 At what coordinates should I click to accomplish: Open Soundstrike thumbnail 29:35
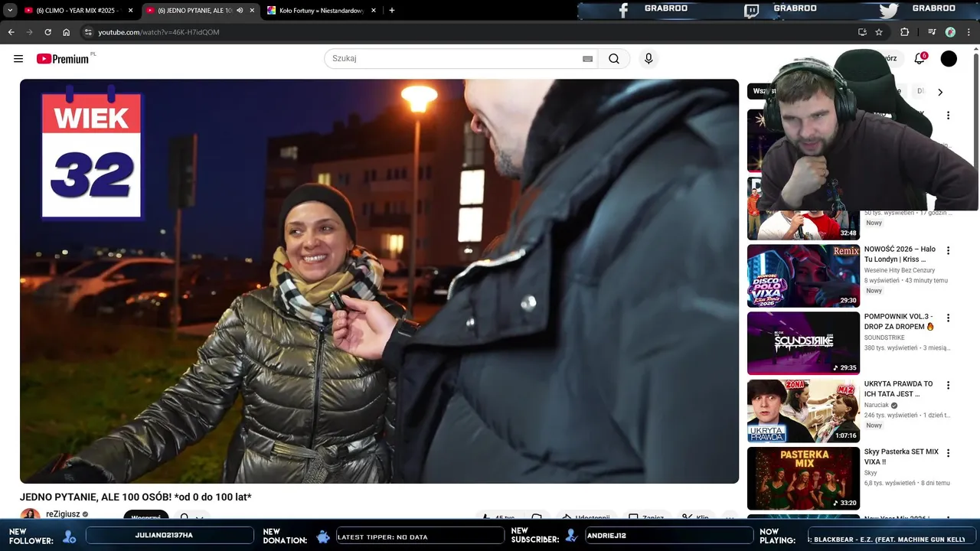(803, 343)
